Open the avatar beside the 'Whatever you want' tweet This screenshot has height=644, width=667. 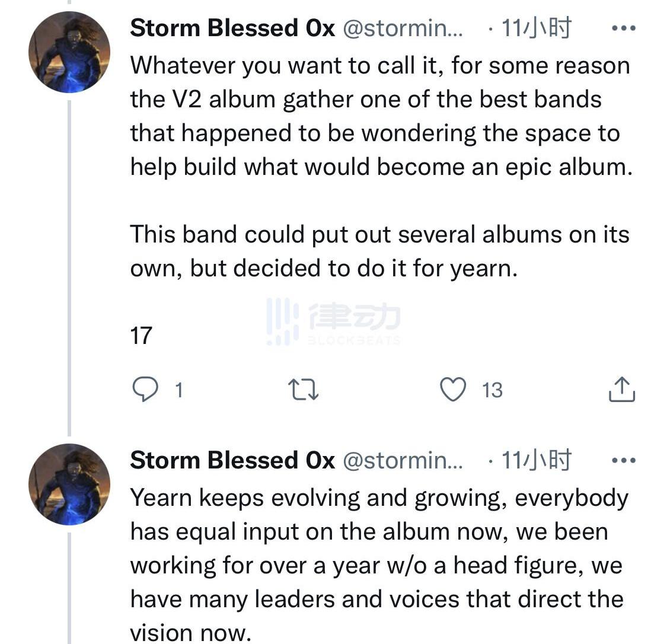[x=69, y=52]
